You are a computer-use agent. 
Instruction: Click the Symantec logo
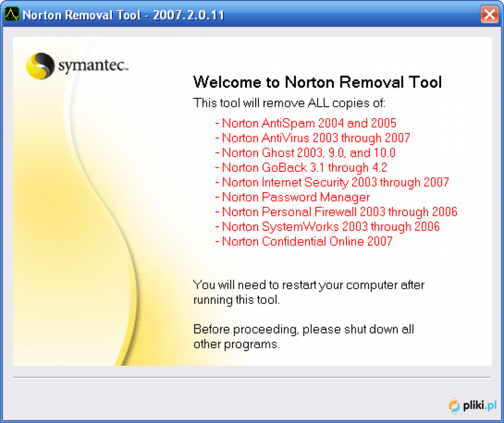click(77, 65)
